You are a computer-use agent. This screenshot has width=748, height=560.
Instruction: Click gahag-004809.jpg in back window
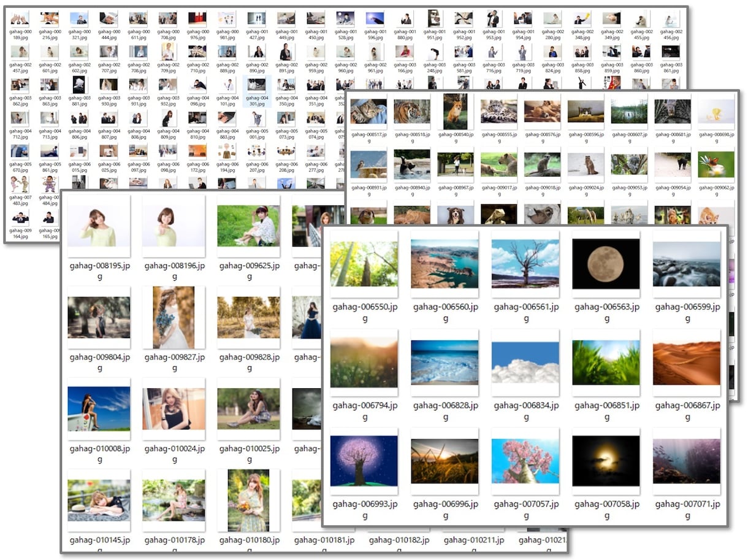click(x=167, y=125)
